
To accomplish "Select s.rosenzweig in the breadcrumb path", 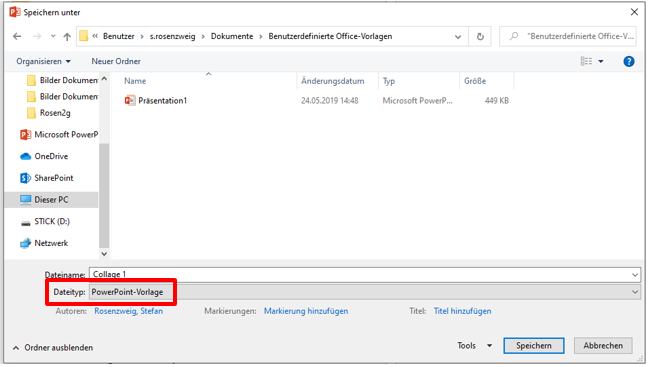I will pyautogui.click(x=172, y=36).
